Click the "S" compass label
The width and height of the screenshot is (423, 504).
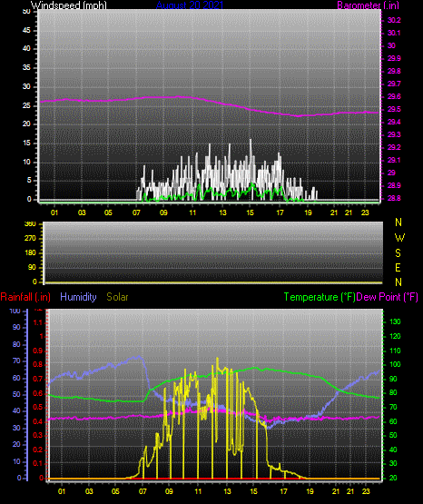pos(398,253)
